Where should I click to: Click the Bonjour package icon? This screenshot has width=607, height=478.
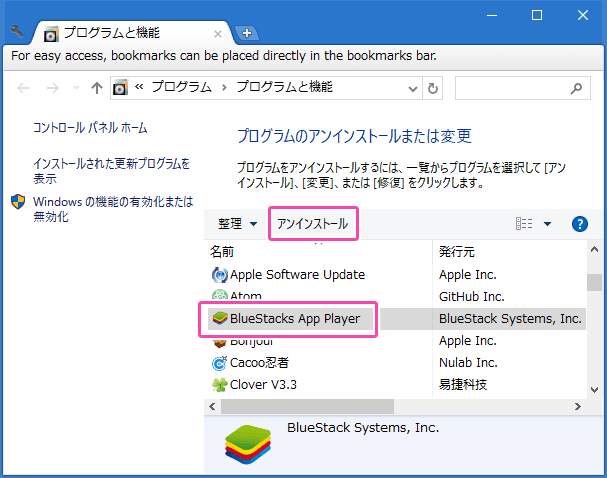coord(219,343)
